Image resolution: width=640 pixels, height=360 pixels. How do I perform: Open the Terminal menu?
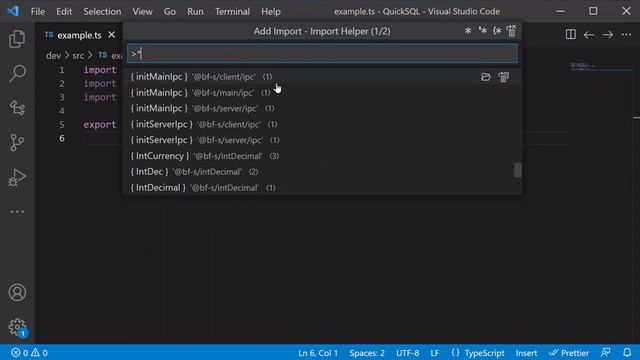click(x=232, y=11)
